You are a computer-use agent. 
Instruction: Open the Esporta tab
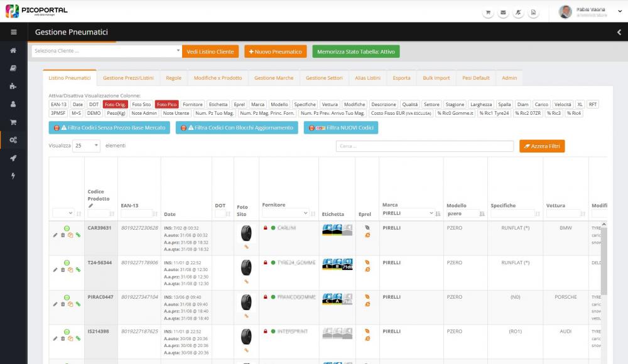(401, 78)
